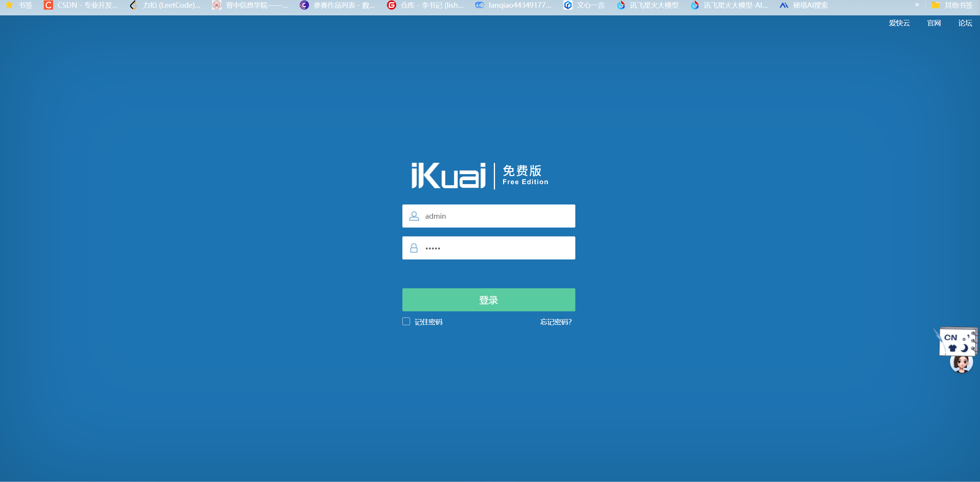Open the 力扣 (LeetCode) bookmark
Viewport: 980px width, 482px height.
165,5
